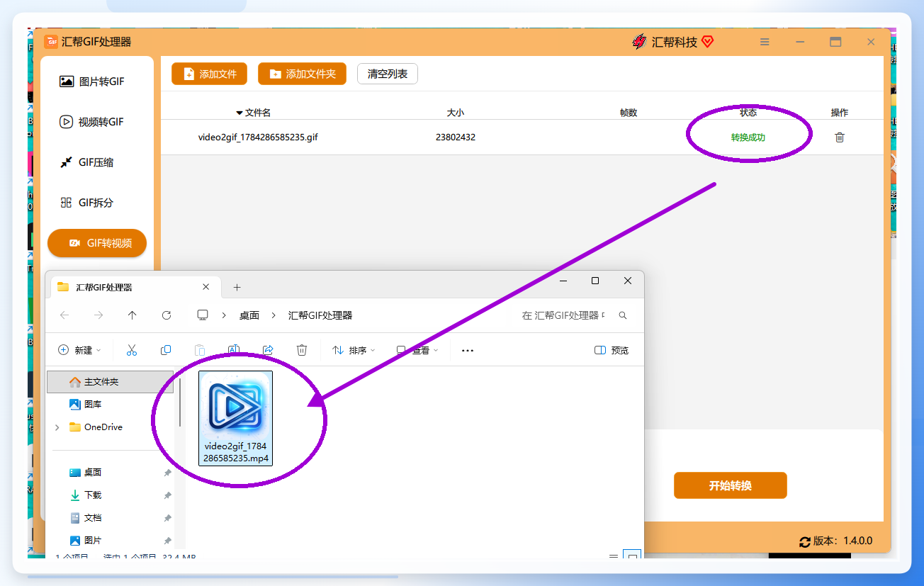Go up one folder level in Explorer

point(133,315)
